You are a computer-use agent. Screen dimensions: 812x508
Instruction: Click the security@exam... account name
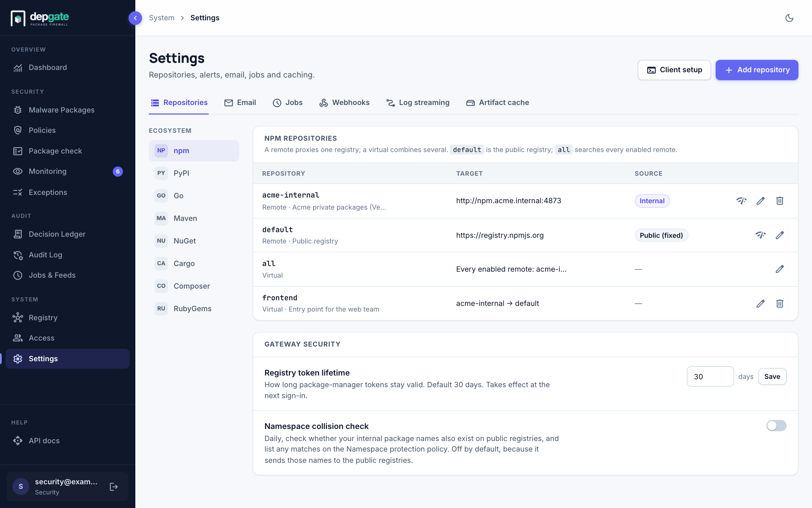(66, 482)
